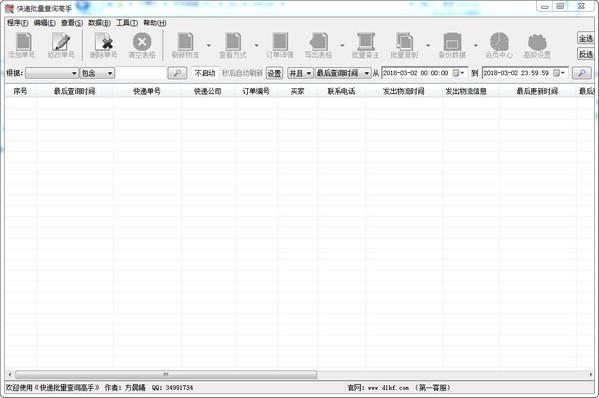The height and width of the screenshot is (398, 599).
Task: Click the 批量备注 batch remark icon
Action: (366, 46)
